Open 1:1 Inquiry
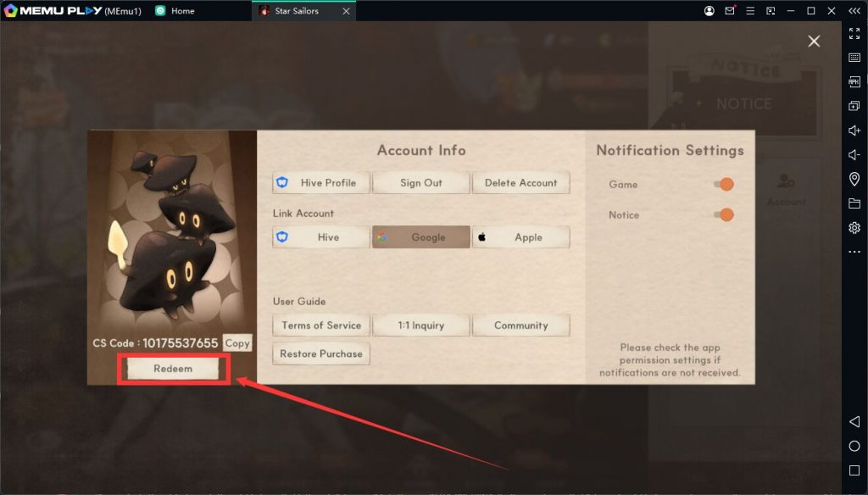 pos(421,325)
